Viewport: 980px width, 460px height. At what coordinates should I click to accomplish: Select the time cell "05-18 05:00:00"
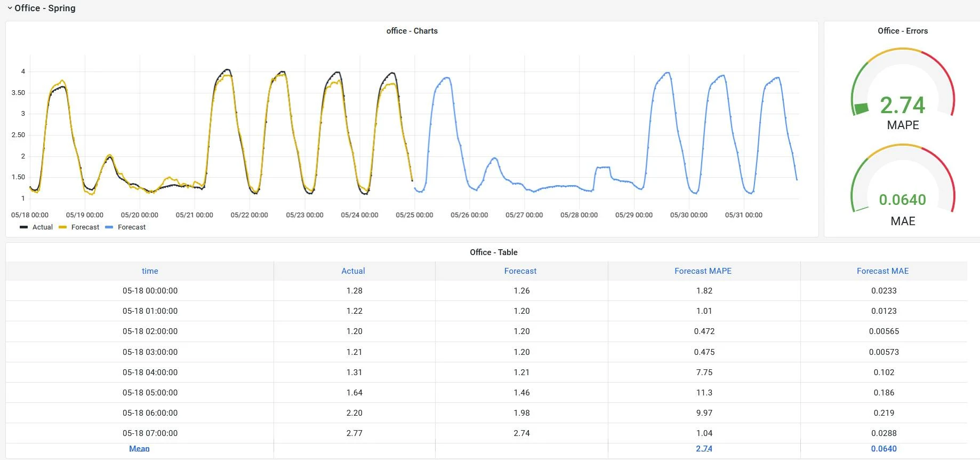point(150,393)
